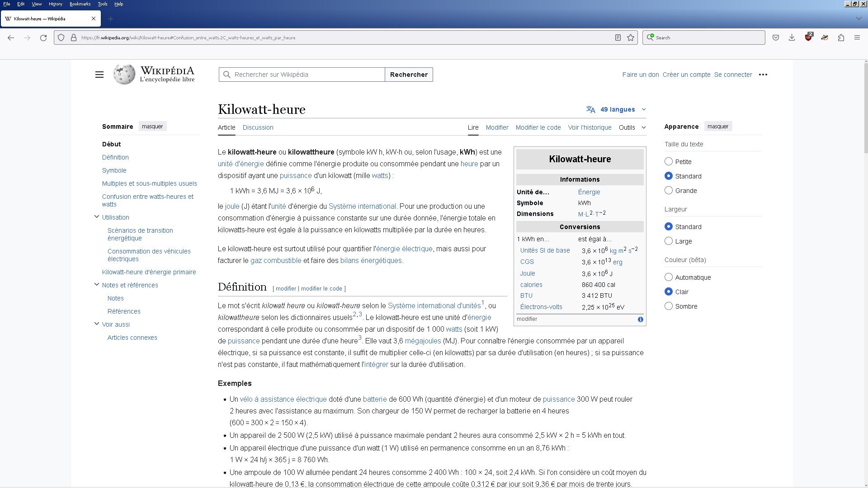Click the Rechercher button
The image size is (868, 488).
point(409,75)
